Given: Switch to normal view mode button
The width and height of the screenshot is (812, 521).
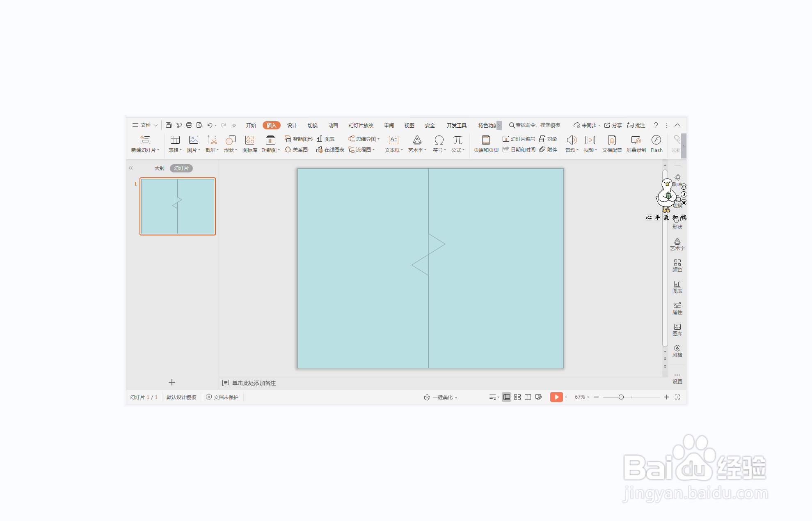Looking at the screenshot, I should pos(507,397).
